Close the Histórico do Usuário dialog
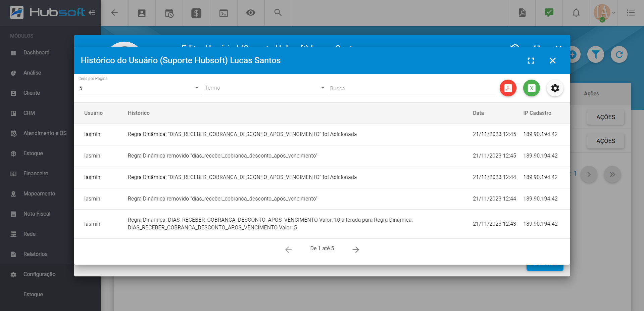Viewport: 644px width, 311px height. (x=553, y=60)
